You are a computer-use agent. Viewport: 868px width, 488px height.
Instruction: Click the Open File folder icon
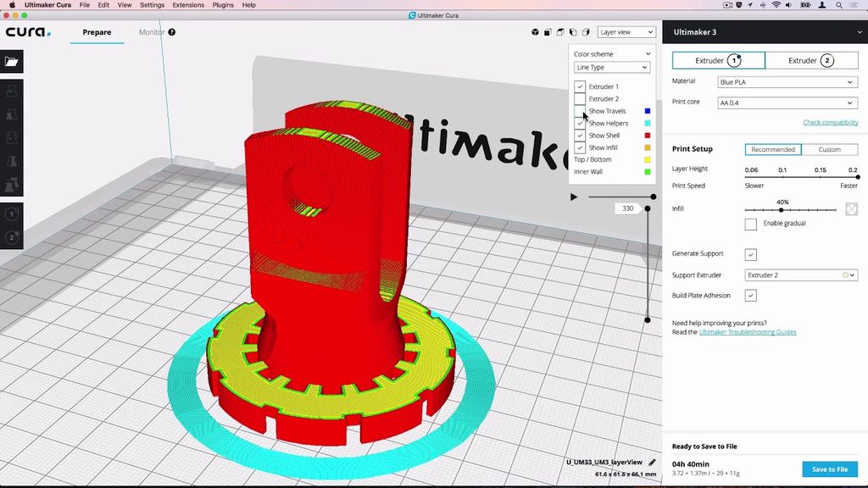(11, 62)
